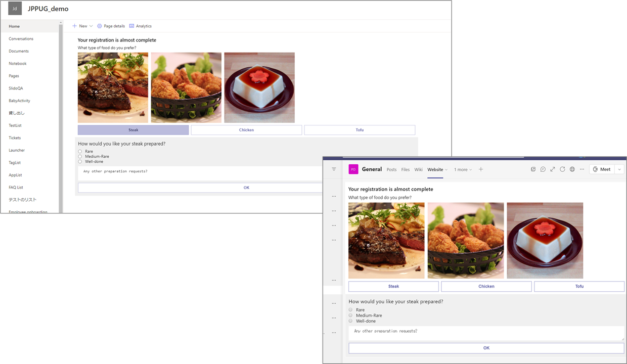This screenshot has height=364, width=627.
Task: Confirm with OK button in SharePoint page
Action: 200,188
